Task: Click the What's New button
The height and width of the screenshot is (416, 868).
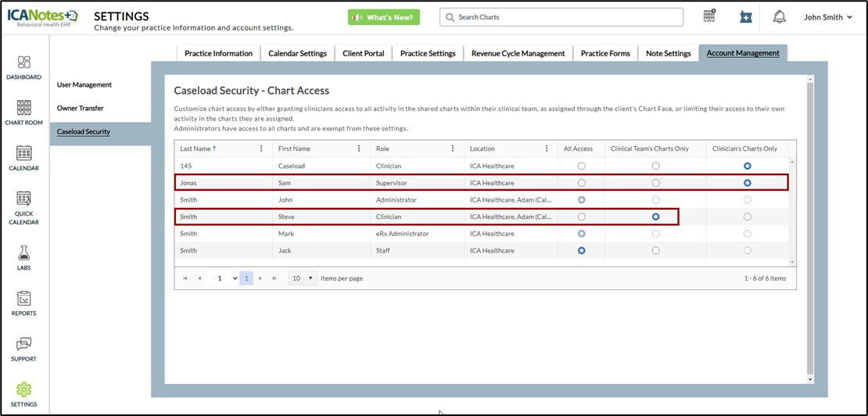Action: tap(384, 17)
